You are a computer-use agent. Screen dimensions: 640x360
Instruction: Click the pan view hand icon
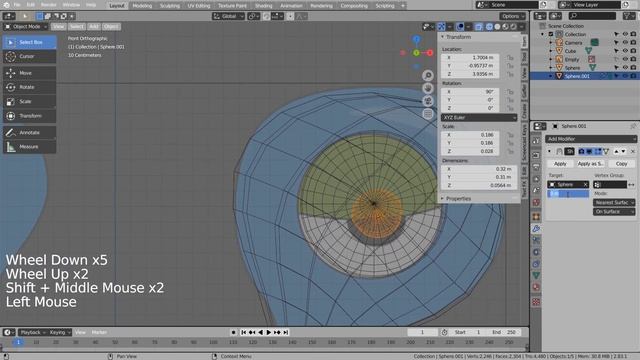coord(428,88)
